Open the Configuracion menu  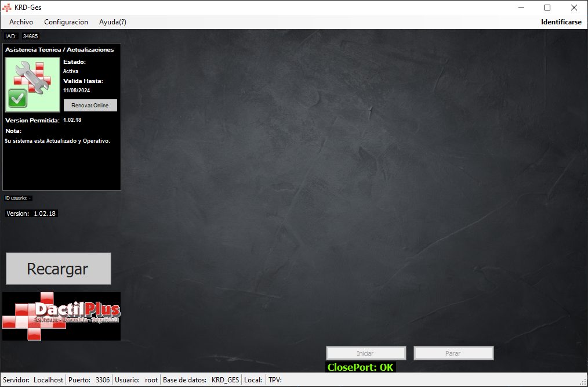pyautogui.click(x=66, y=22)
